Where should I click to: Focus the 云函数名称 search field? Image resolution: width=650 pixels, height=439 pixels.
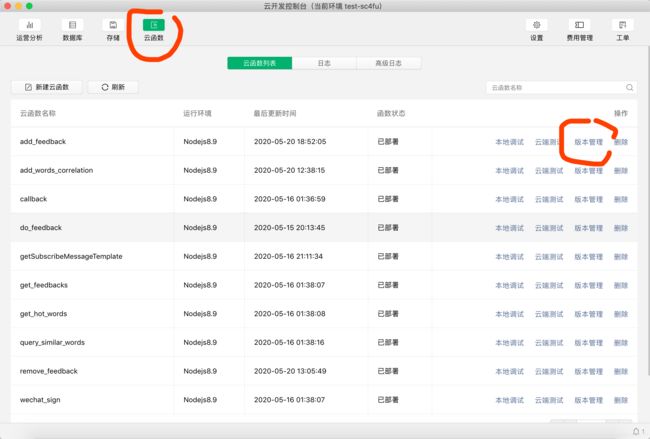tap(561, 87)
